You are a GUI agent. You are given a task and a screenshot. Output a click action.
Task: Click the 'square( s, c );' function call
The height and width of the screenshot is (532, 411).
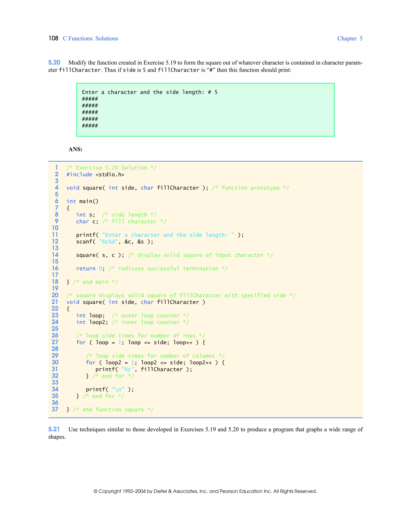100,255
